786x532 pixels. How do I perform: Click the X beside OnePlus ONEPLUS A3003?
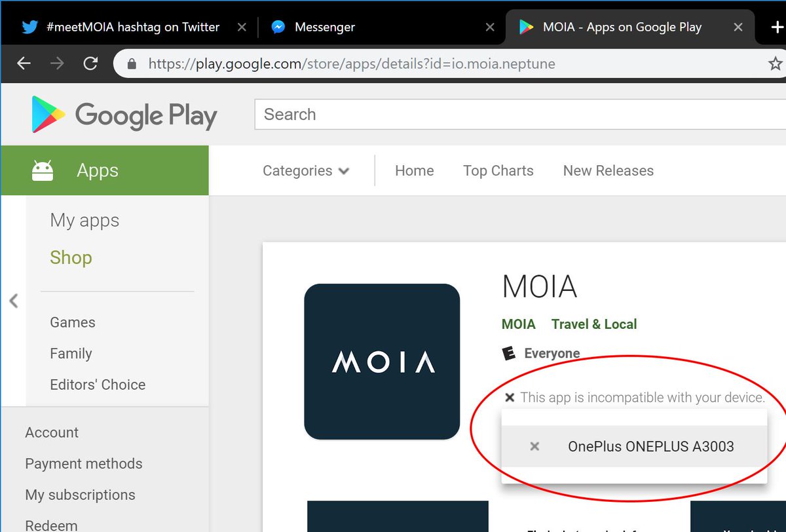coord(534,446)
